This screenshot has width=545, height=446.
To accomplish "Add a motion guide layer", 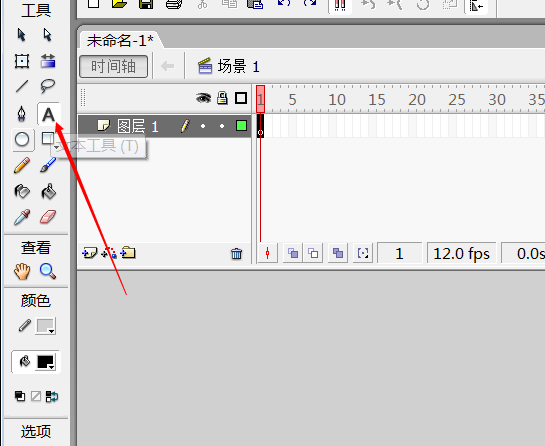I will pos(109,253).
